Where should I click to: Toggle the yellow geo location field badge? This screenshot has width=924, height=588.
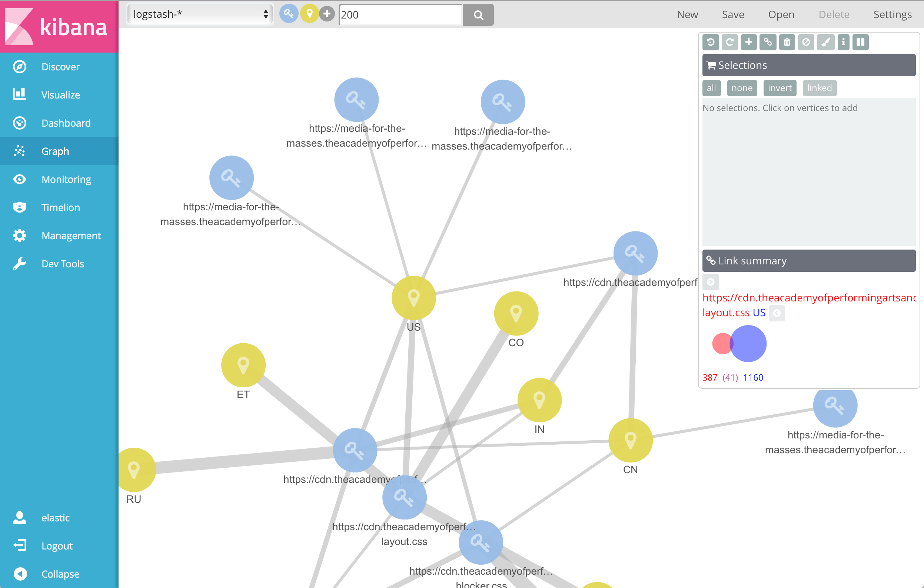[309, 13]
